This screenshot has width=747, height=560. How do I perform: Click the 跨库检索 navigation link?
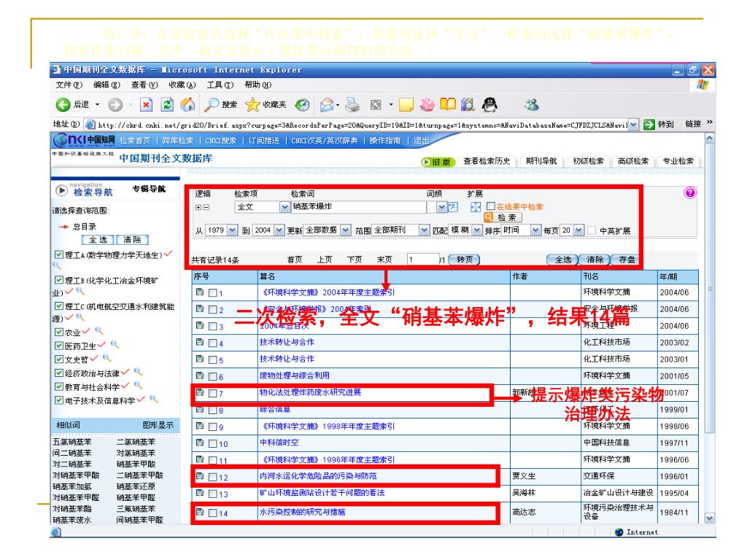pos(178,141)
